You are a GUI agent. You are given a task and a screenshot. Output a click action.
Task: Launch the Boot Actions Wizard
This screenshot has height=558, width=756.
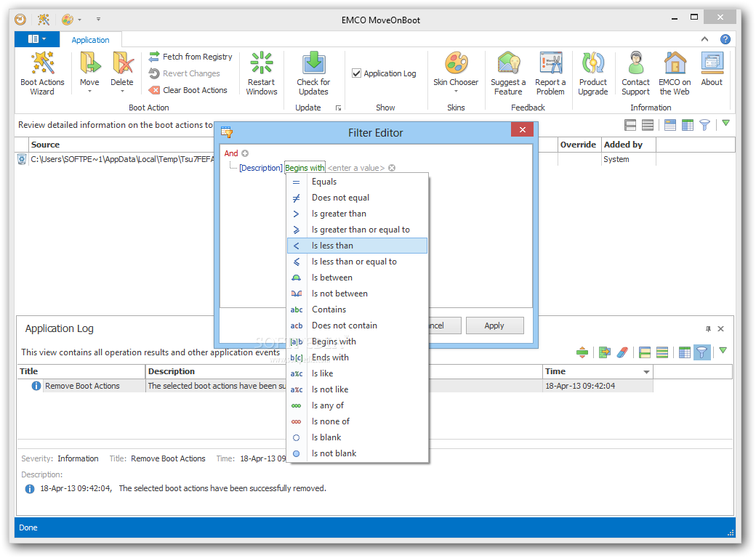(42, 73)
